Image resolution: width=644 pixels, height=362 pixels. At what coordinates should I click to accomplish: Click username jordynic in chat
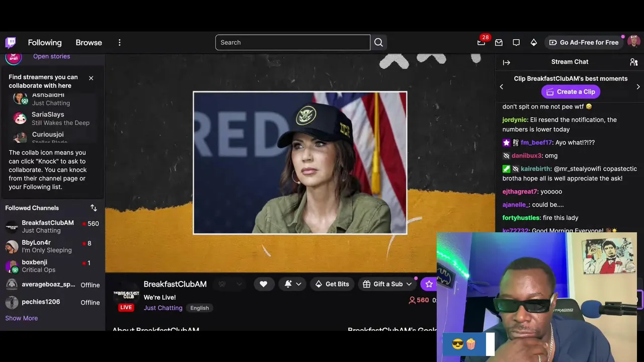tap(515, 120)
